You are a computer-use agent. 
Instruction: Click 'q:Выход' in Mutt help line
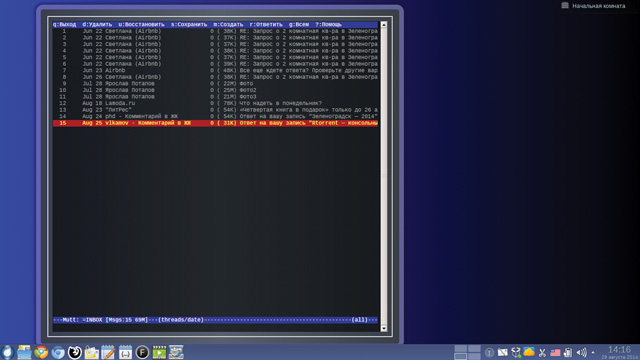coord(64,24)
